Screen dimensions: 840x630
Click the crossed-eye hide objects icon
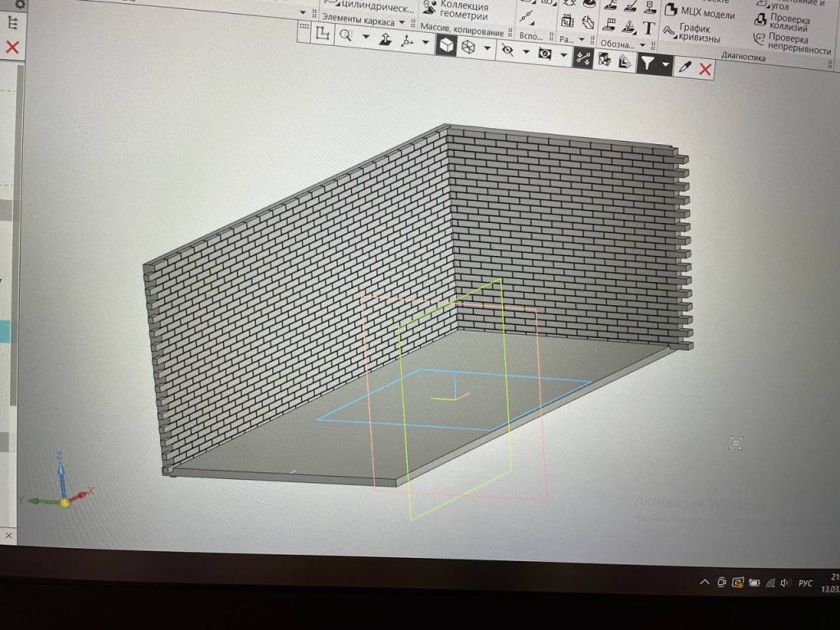click(x=507, y=51)
